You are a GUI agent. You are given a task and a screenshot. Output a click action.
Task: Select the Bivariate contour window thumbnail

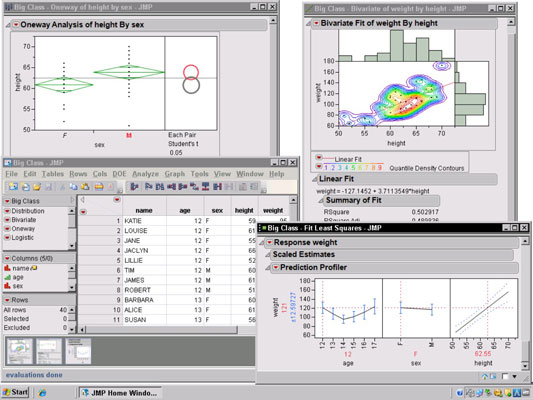(20, 351)
